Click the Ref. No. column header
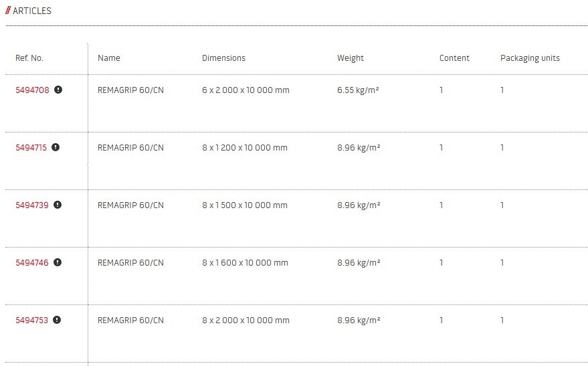The height and width of the screenshot is (366, 588). 29,58
